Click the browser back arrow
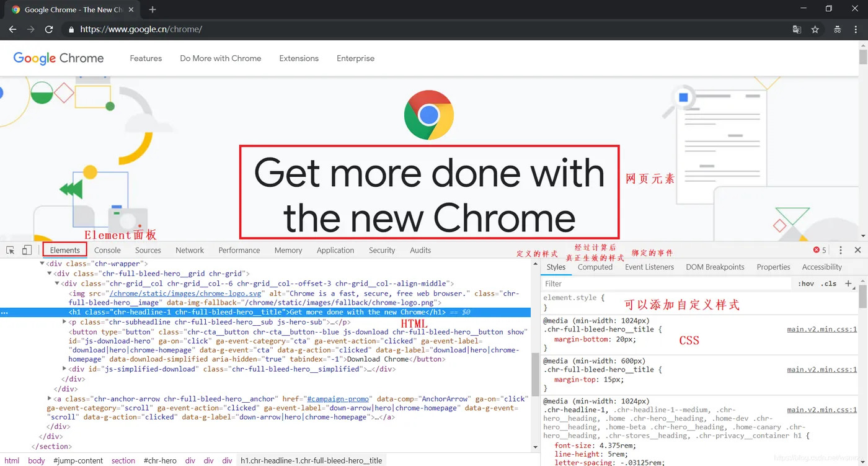868x466 pixels. pyautogui.click(x=12, y=29)
